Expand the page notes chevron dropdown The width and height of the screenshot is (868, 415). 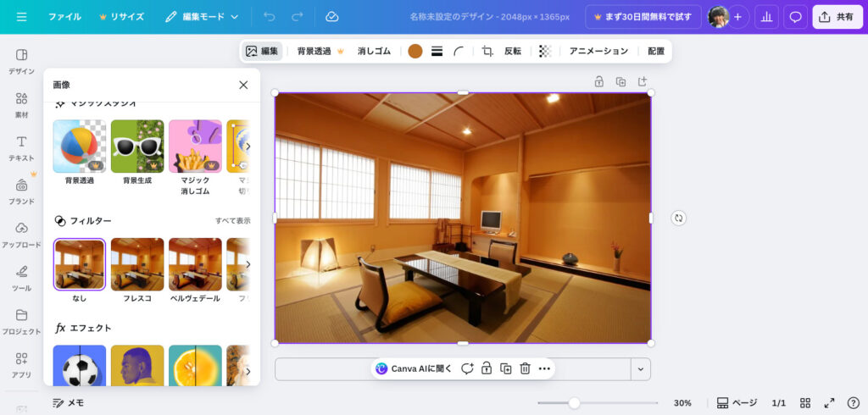(642, 368)
